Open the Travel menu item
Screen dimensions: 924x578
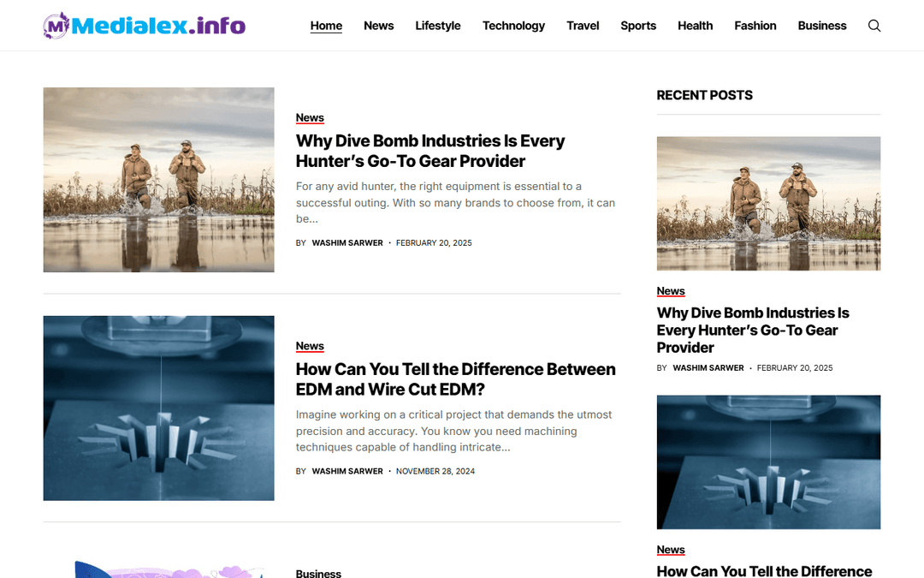(x=583, y=26)
